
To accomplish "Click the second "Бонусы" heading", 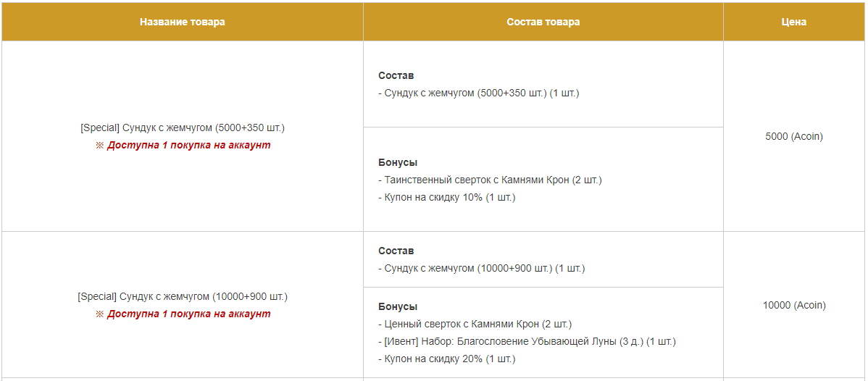I will click(x=398, y=306).
